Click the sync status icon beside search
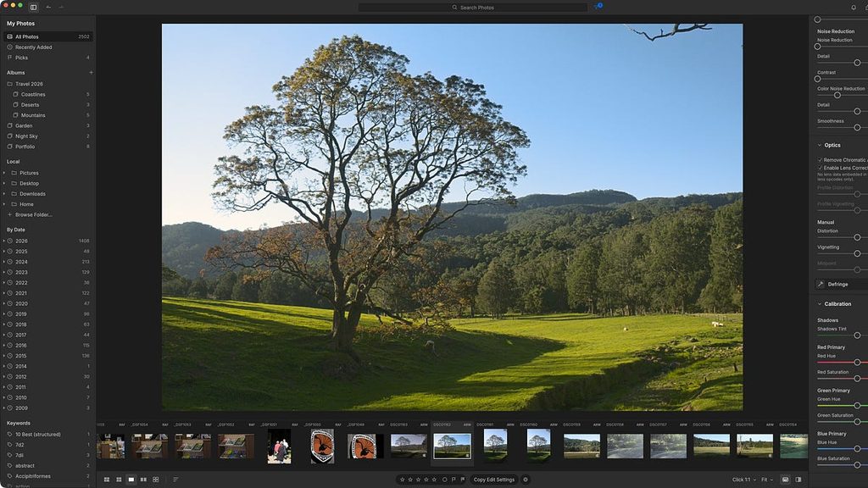 pyautogui.click(x=598, y=7)
